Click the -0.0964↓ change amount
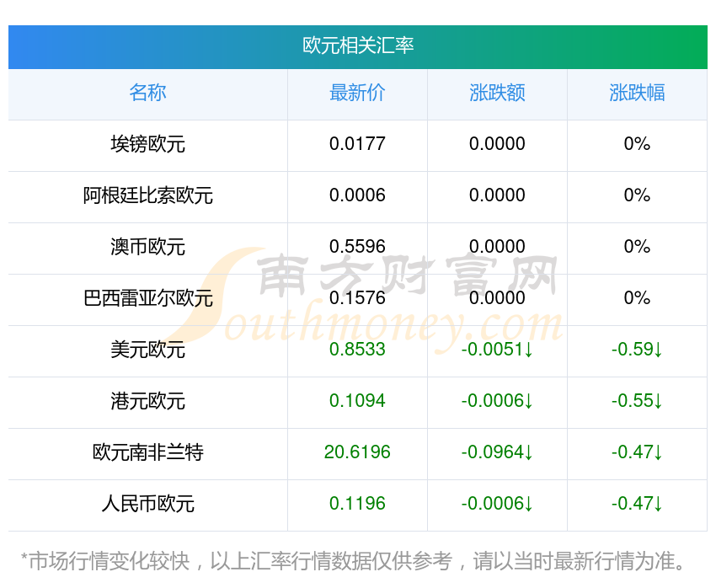 (497, 452)
